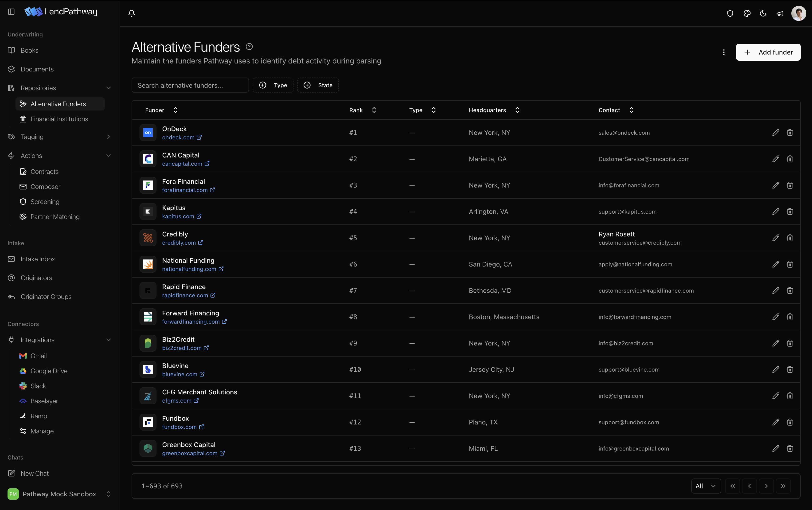Collapse the Integrations section
The height and width of the screenshot is (510, 812).
109,340
